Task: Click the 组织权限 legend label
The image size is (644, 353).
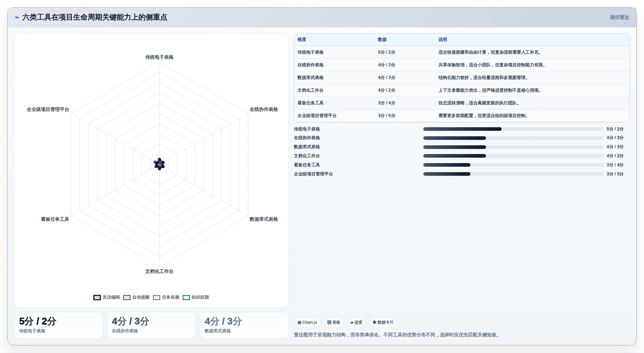Action: pyautogui.click(x=200, y=298)
